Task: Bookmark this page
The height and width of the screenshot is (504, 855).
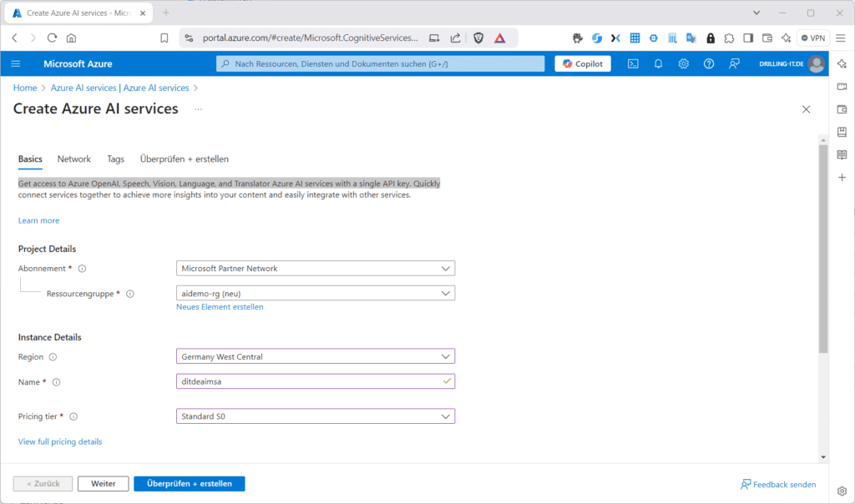Action: coord(164,38)
